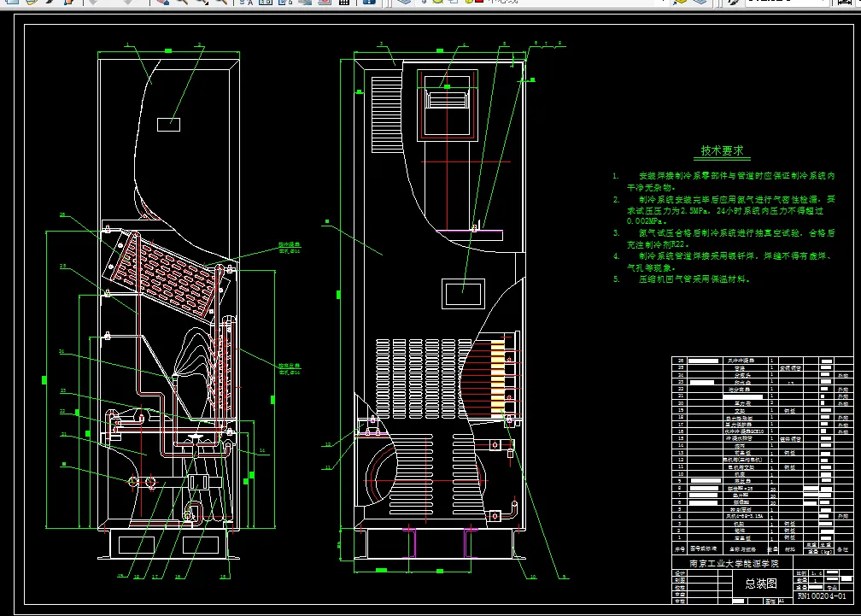Viewport: 861px width, 616px height.
Task: Select the drawing number RN100204-01
Action: tap(823, 597)
